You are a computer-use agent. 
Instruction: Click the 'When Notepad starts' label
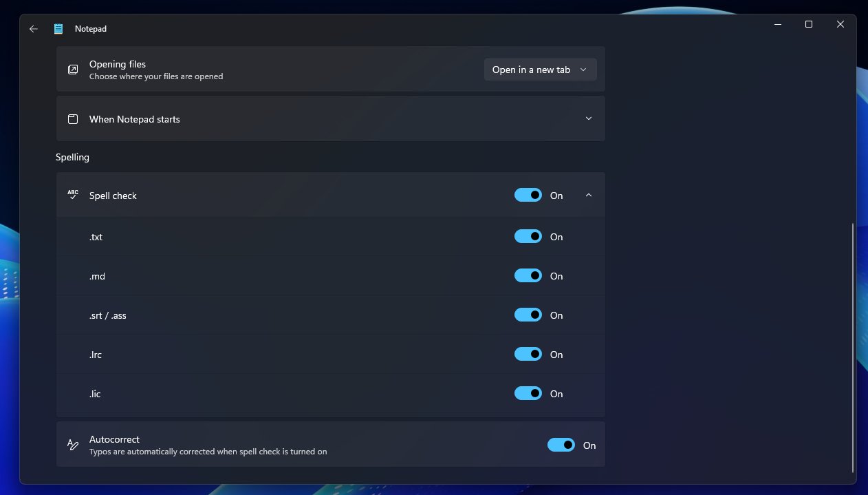point(135,119)
